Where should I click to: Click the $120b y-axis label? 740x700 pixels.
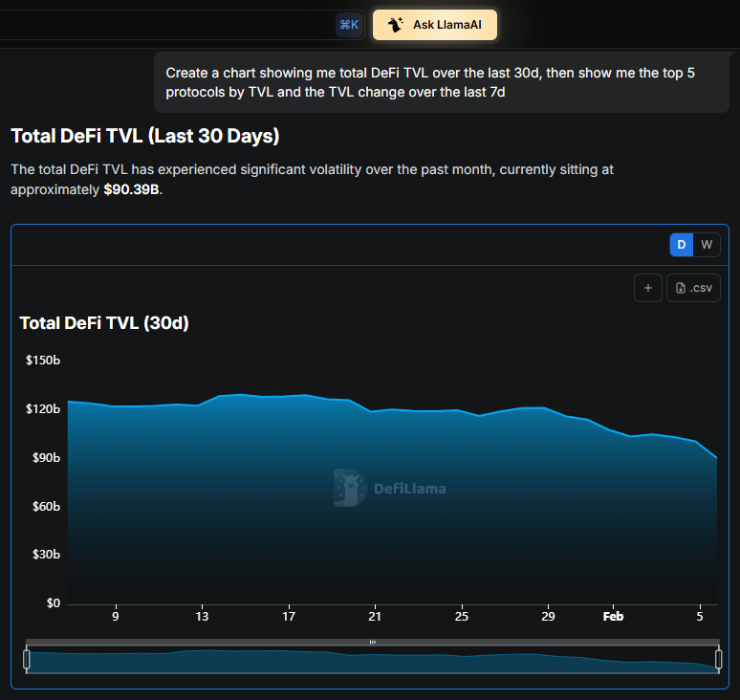(43, 408)
